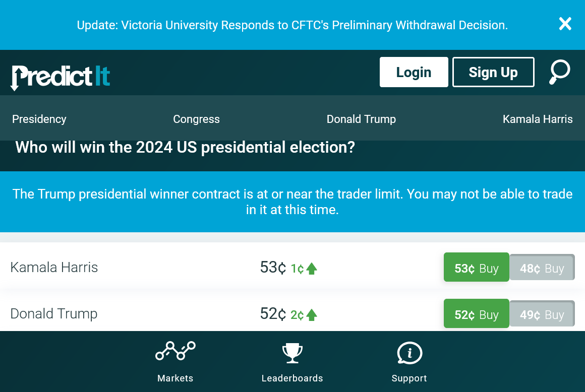Open the Markets graph icon
The image size is (585, 392).
point(175,351)
